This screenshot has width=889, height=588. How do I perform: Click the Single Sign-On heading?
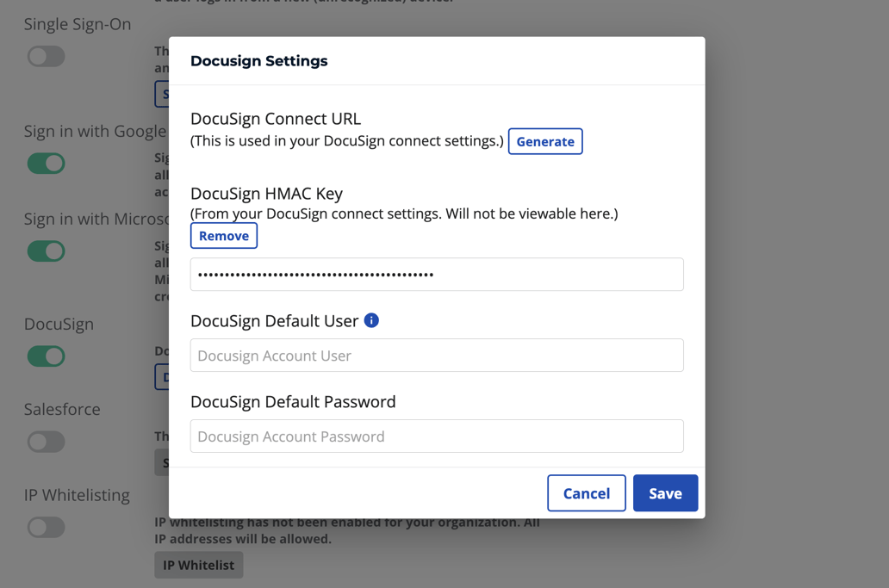pyautogui.click(x=78, y=24)
